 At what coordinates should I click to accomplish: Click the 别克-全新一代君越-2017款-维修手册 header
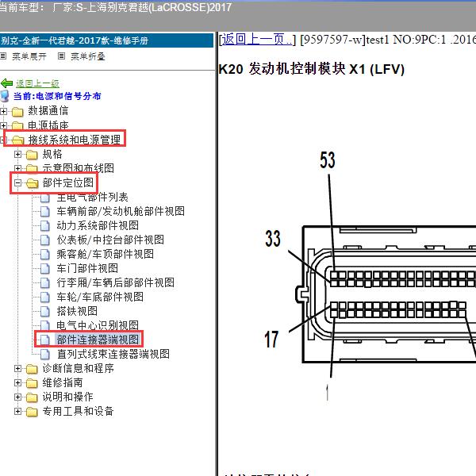pos(106,40)
